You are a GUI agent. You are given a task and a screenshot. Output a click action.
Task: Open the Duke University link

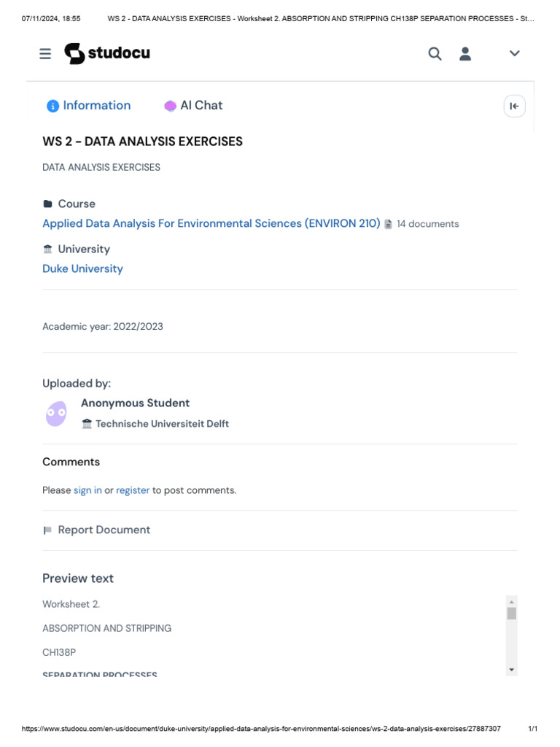pos(82,269)
